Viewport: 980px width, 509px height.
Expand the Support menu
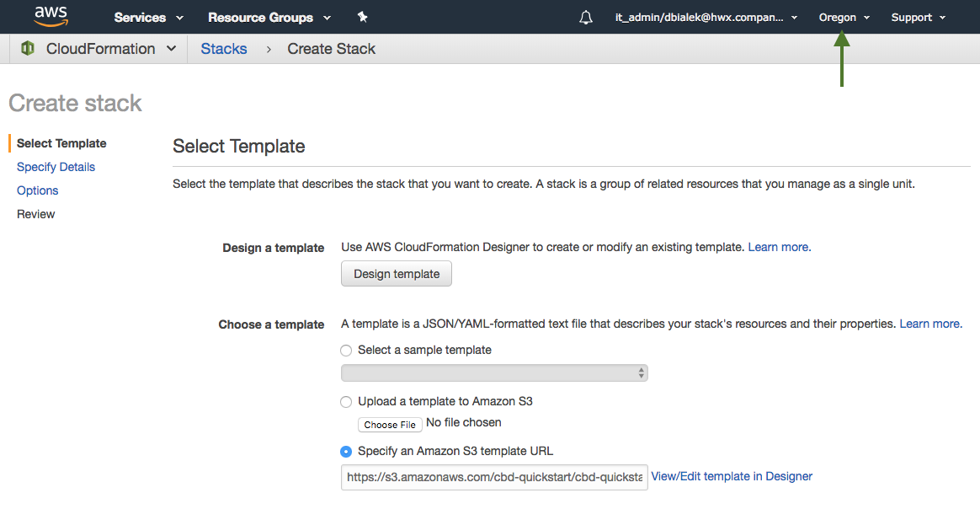click(918, 18)
